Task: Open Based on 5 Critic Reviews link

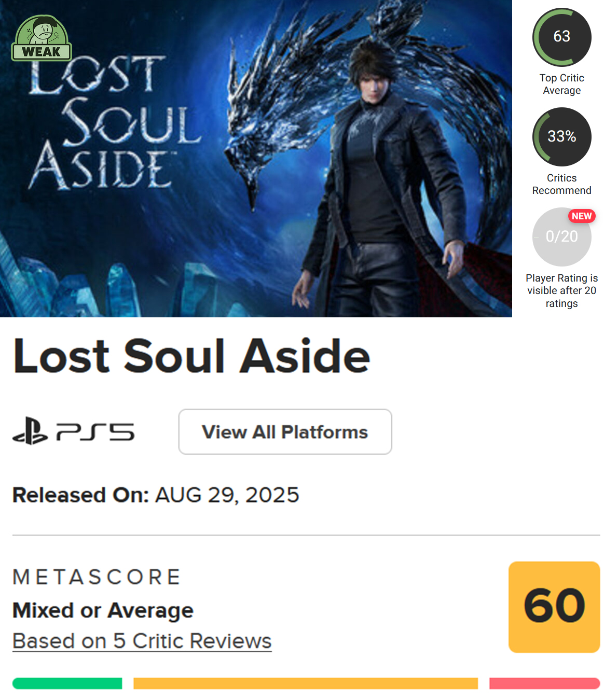Action: click(142, 641)
